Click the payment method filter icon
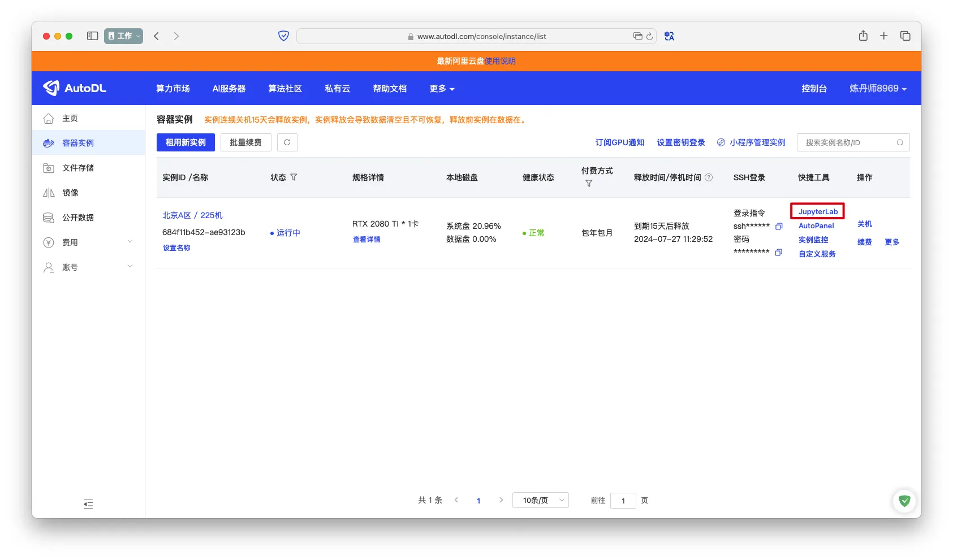The image size is (953, 560). 589,184
